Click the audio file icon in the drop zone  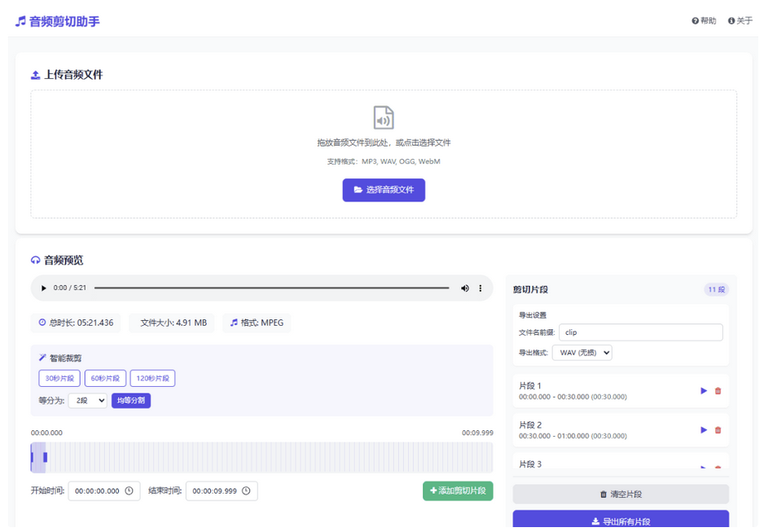tap(383, 117)
